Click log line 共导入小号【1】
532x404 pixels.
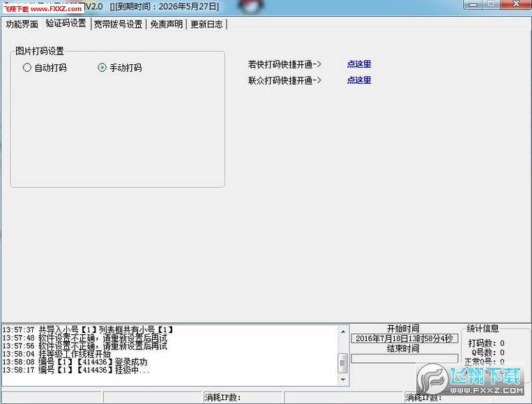[89, 329]
